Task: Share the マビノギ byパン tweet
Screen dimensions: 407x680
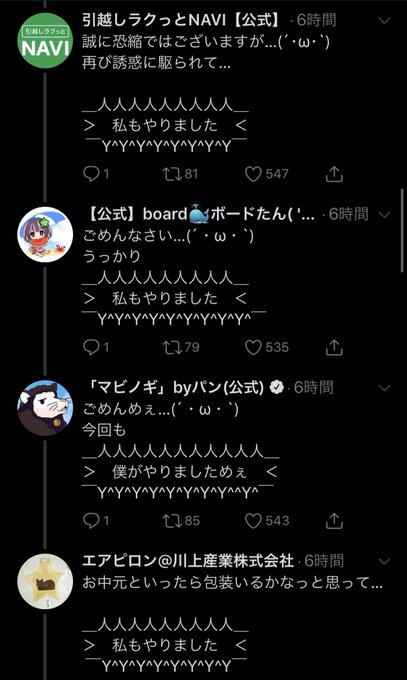Action: [x=334, y=520]
